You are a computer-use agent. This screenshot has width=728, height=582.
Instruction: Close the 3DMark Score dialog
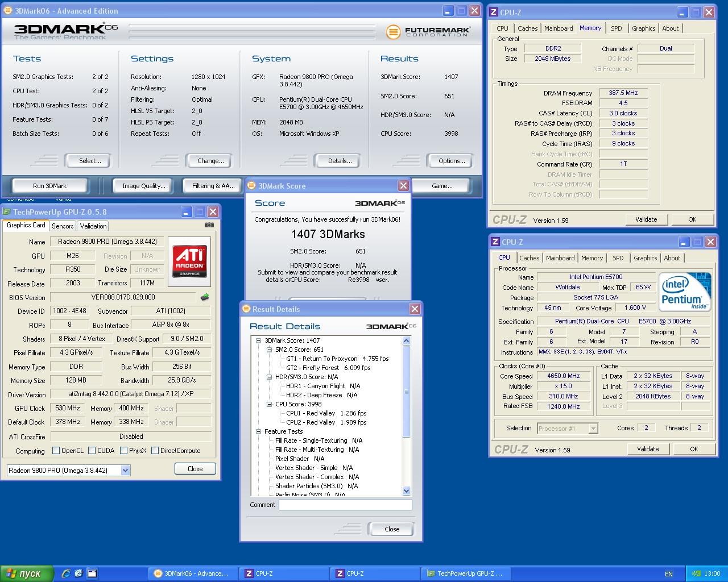[403, 186]
